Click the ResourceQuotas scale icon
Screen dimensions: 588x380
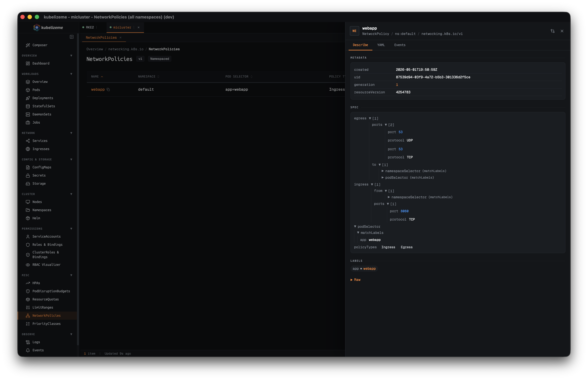[x=28, y=299]
